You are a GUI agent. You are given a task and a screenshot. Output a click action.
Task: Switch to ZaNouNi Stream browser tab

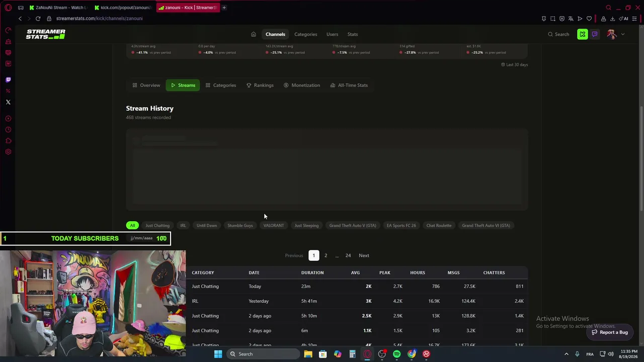pyautogui.click(x=58, y=8)
